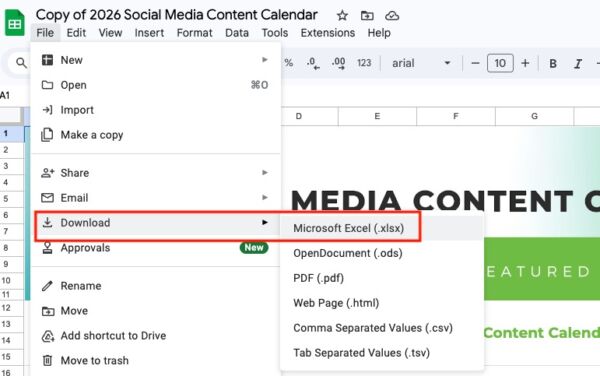This screenshot has height=376, width=600.
Task: Click the font size field showing 10
Action: (500, 63)
